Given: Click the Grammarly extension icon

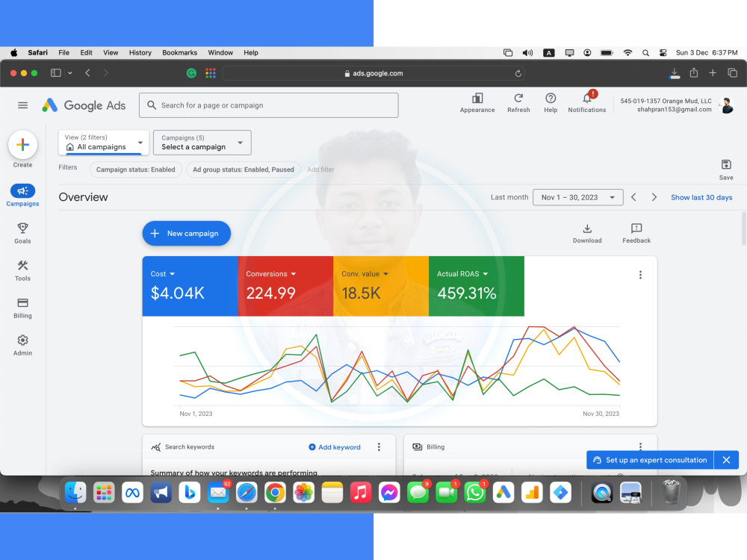Looking at the screenshot, I should (x=191, y=73).
